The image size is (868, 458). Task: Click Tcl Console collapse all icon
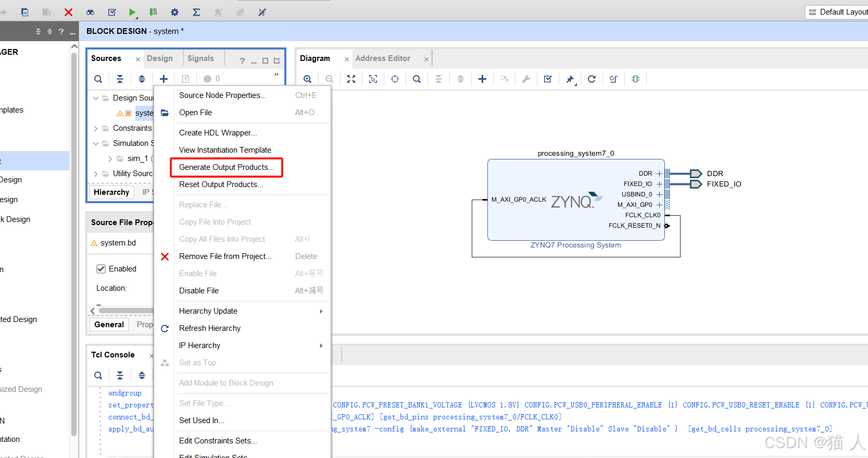tap(120, 375)
